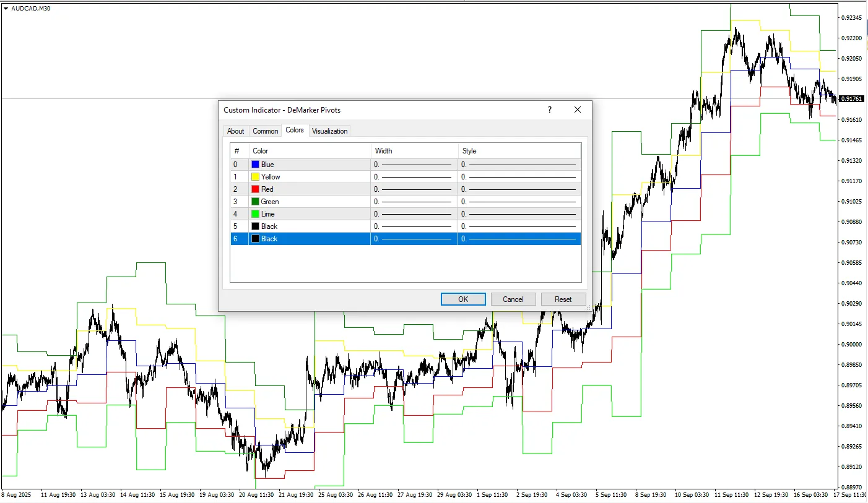Pick the Yellow color swatch in row 1
The height and width of the screenshot is (503, 868).
[x=255, y=177]
